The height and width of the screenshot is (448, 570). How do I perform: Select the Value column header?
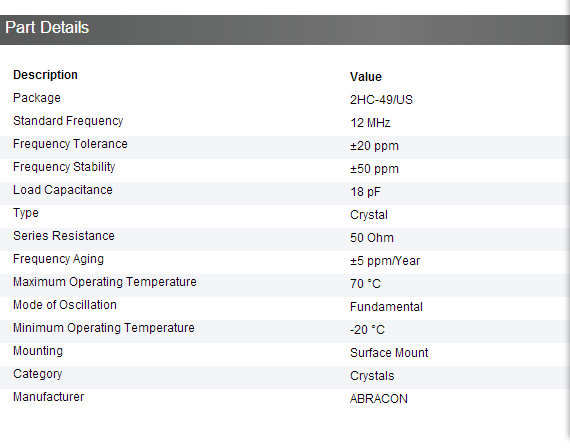pos(366,77)
